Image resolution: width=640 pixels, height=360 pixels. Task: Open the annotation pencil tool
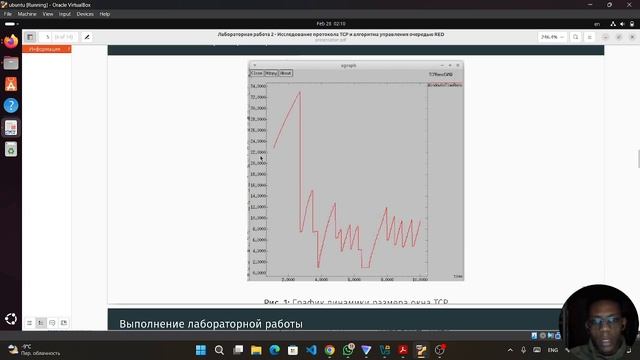pyautogui.click(x=87, y=37)
